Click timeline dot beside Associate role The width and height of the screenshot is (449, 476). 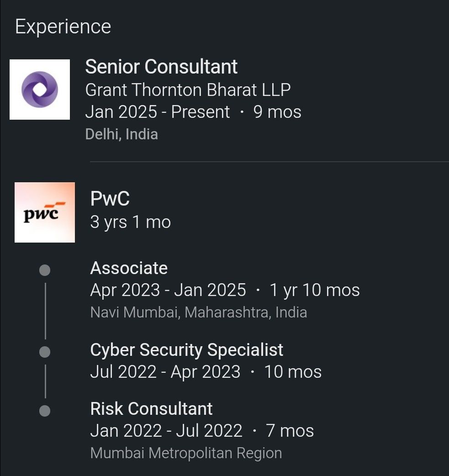point(45,270)
